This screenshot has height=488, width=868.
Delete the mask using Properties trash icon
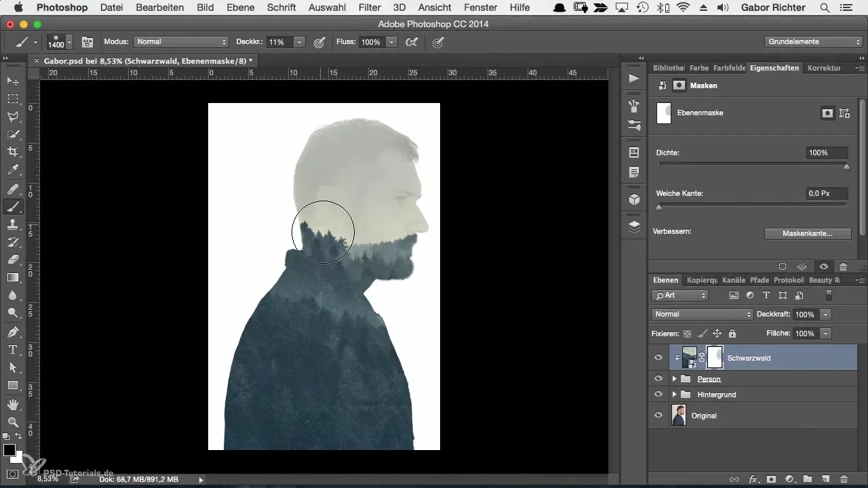tap(843, 267)
